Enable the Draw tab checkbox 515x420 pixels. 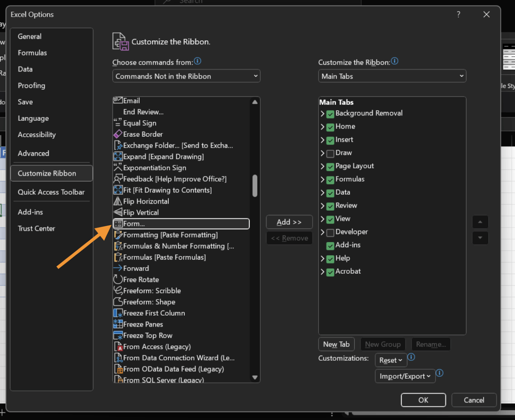pyautogui.click(x=330, y=154)
